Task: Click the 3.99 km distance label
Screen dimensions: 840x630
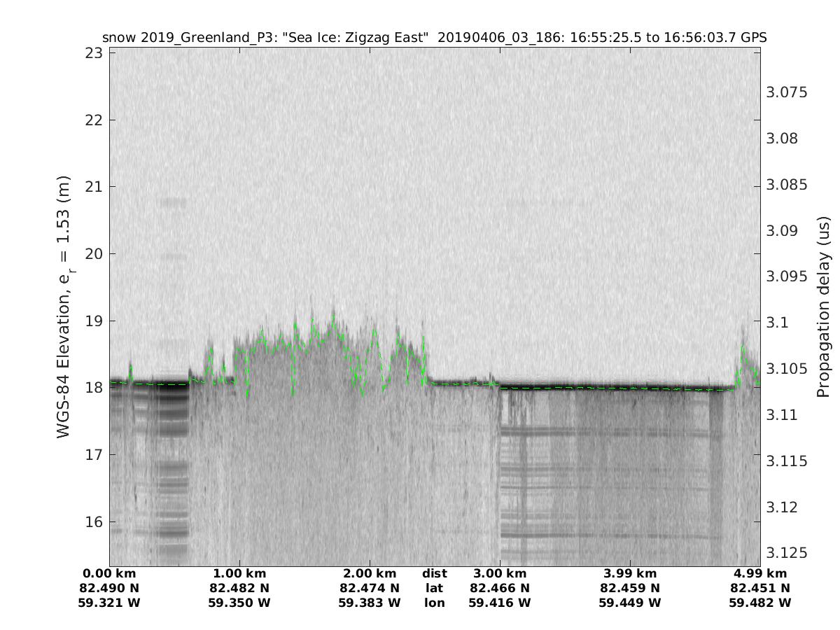Action: click(x=630, y=574)
